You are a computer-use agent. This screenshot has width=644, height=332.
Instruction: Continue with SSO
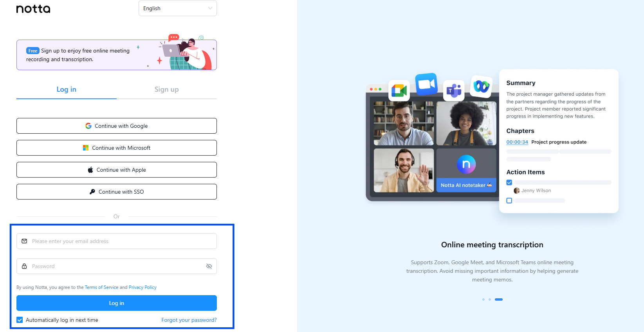click(x=117, y=192)
